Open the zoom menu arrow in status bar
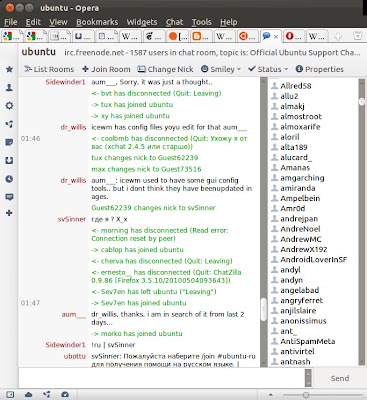Screen dimensions: 367x400 (x=270, y=395)
